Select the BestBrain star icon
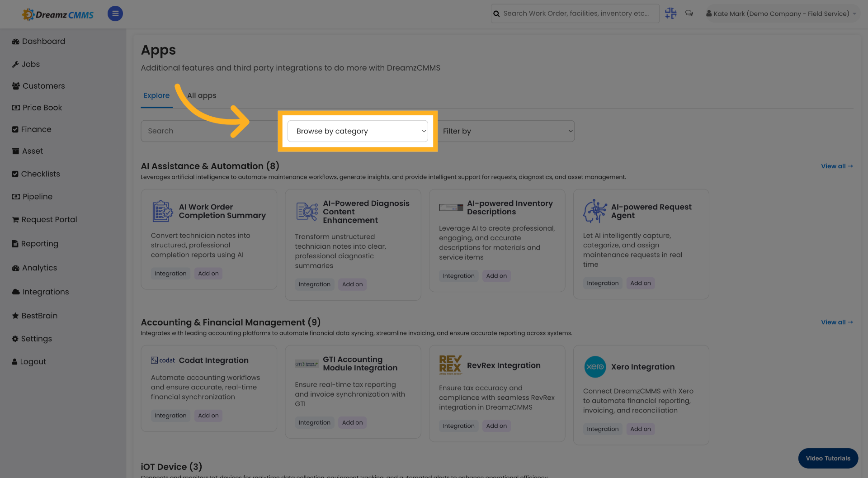This screenshot has height=478, width=868. click(x=15, y=315)
